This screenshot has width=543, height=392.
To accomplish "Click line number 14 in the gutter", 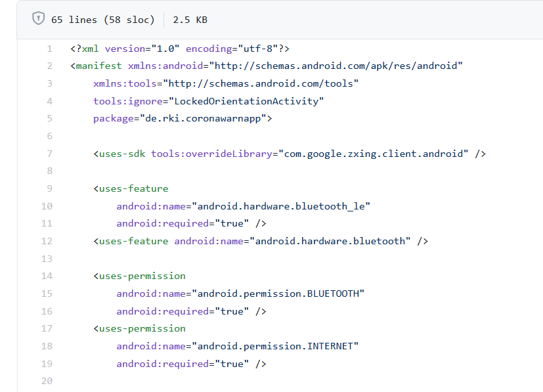I will click(x=47, y=276).
